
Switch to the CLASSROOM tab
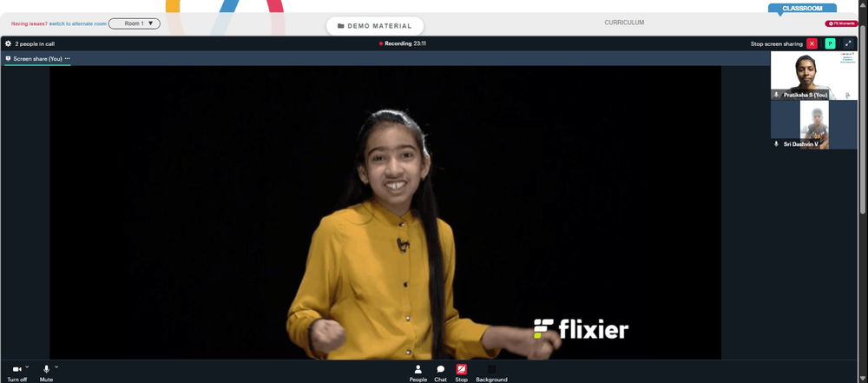tap(802, 9)
